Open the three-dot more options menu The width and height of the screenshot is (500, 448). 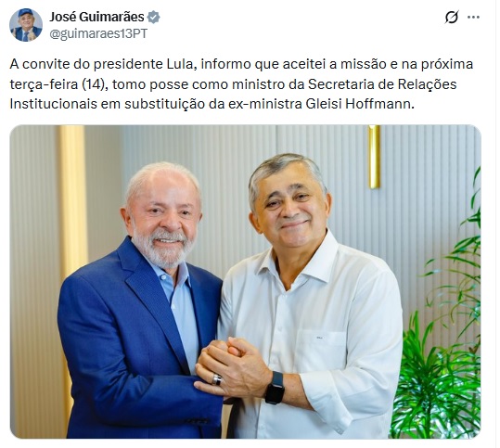click(x=473, y=18)
